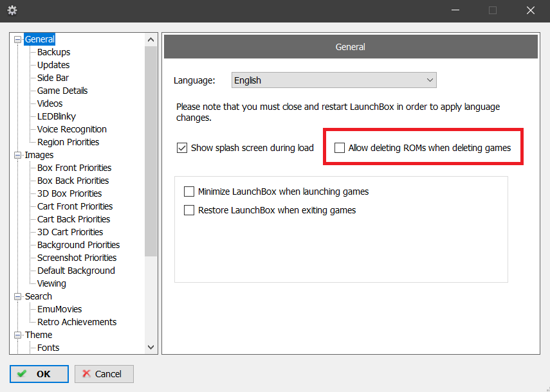550x392 pixels.
Task: Collapse the Images tree node
Action: tap(17, 155)
